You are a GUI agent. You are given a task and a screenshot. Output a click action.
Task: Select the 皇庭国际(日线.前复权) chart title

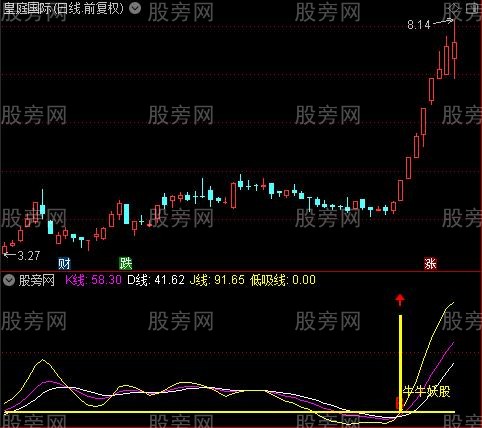[x=63, y=9]
